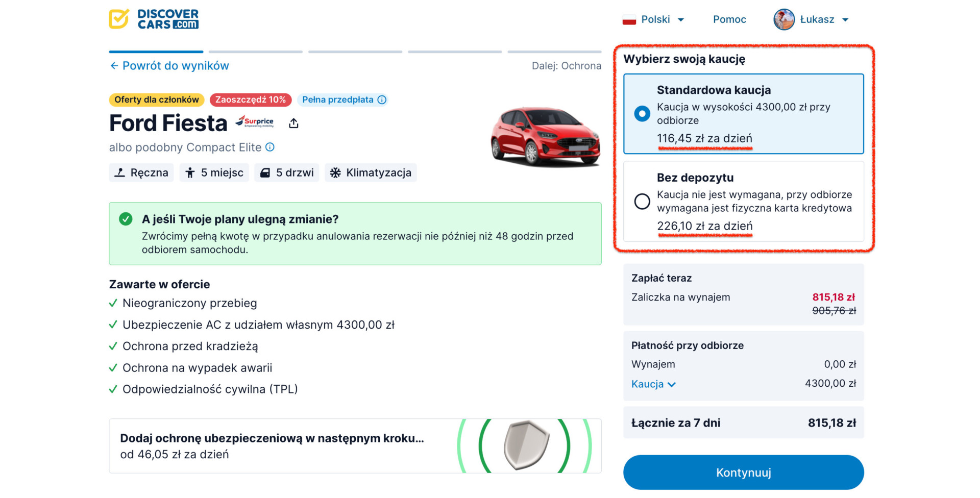The image size is (980, 498).
Task: Click the Oferty dla członków badge
Action: pyautogui.click(x=157, y=99)
